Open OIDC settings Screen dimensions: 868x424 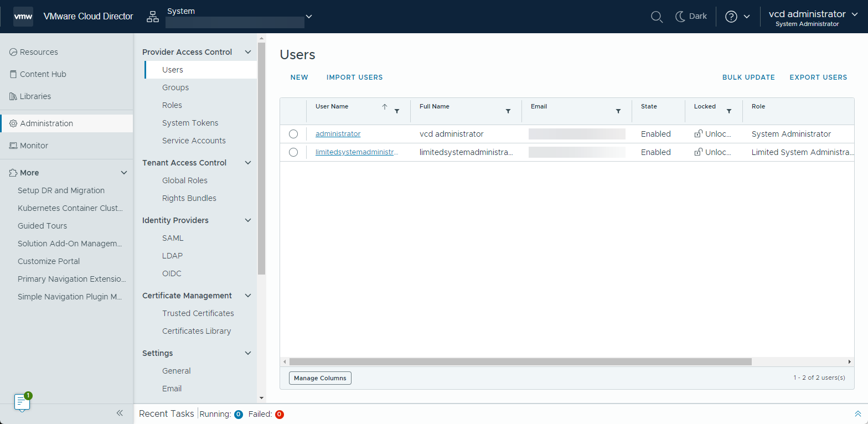coord(172,273)
